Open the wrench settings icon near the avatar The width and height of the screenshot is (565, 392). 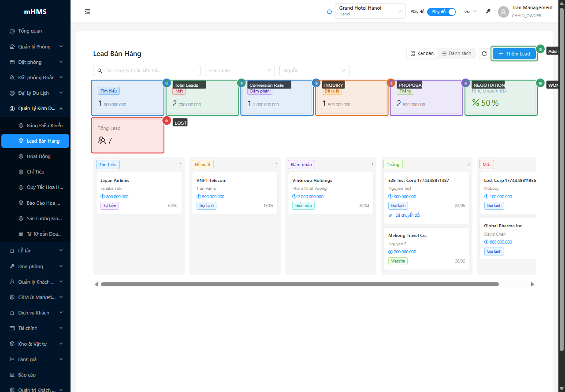[488, 11]
